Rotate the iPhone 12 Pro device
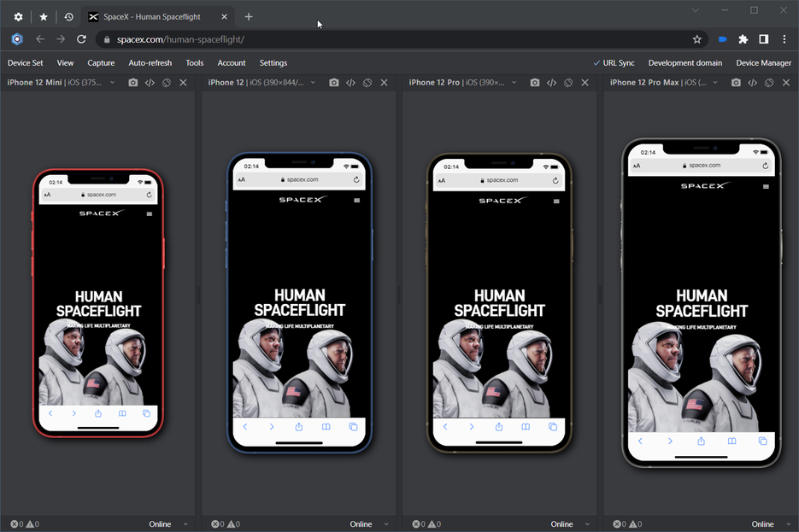This screenshot has height=532, width=799. pyautogui.click(x=567, y=83)
